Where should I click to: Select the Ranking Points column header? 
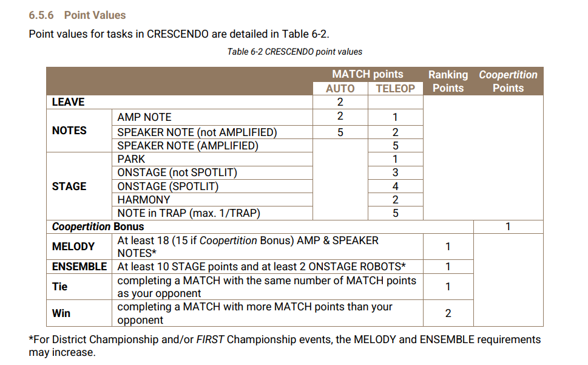448,81
